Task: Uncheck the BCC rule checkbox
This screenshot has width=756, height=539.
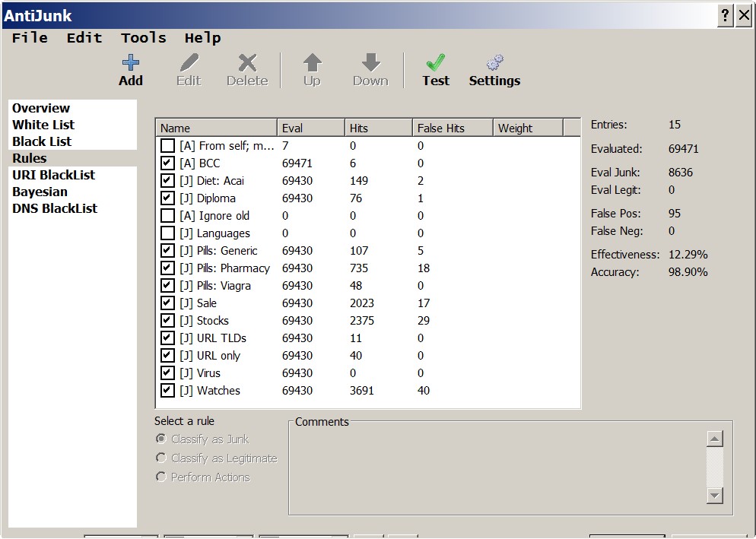Action: 167,163
